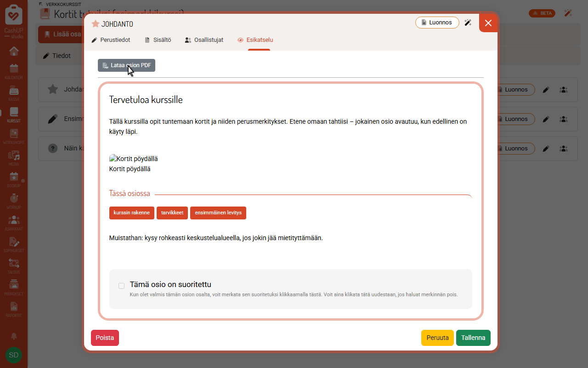Image resolution: width=588 pixels, height=368 pixels.
Task: Select Kurssit in the left sidebar
Action: pyautogui.click(x=14, y=115)
